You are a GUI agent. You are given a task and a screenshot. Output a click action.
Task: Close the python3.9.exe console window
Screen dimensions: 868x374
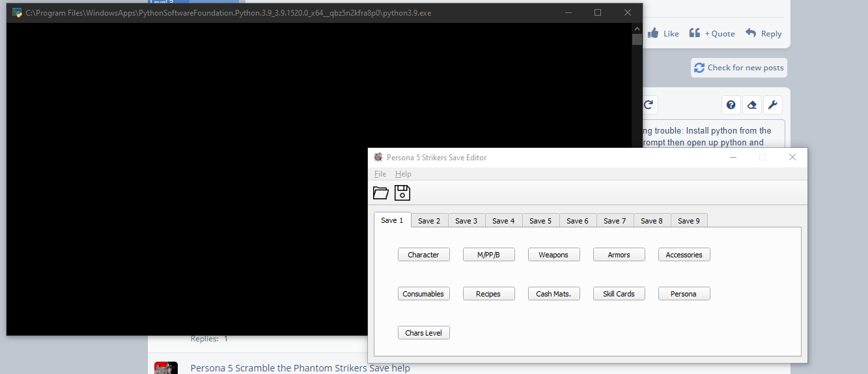(x=628, y=12)
